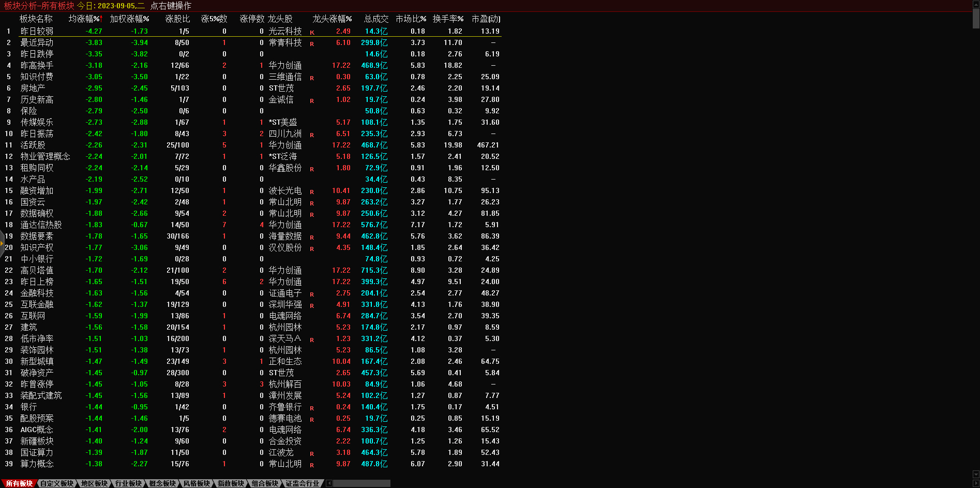Click the vertical scrollbar up arrow
Image resolution: width=980 pixels, height=488 pixels.
click(976, 4)
